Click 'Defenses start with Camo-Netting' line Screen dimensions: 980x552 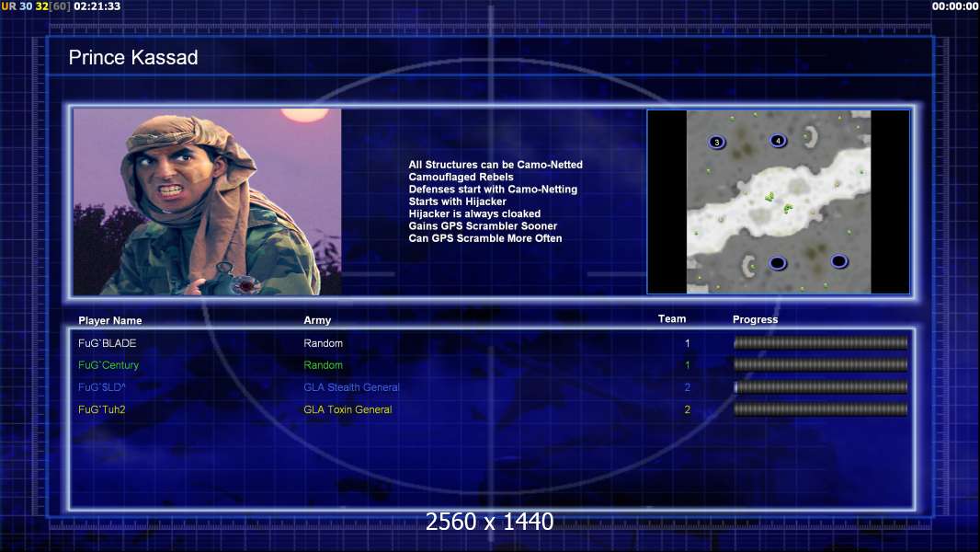(493, 190)
